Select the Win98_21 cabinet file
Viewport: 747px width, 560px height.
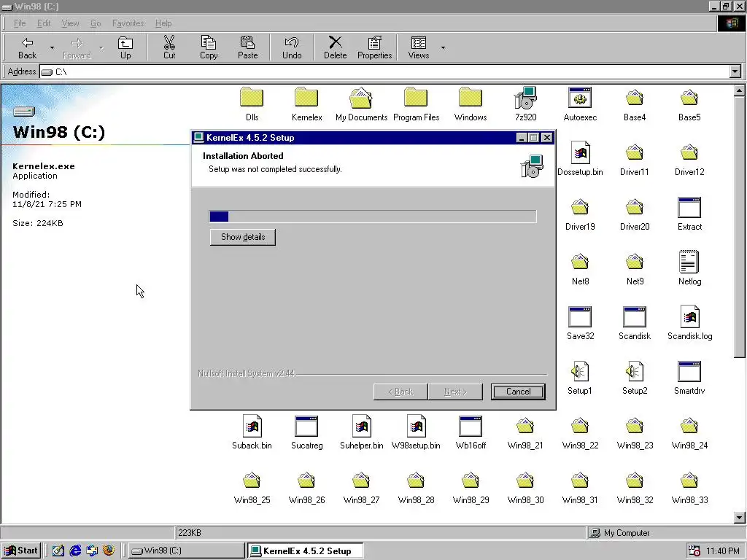click(x=525, y=433)
